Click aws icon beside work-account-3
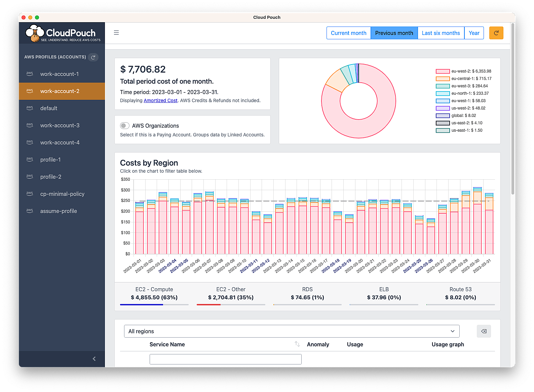 30,125
